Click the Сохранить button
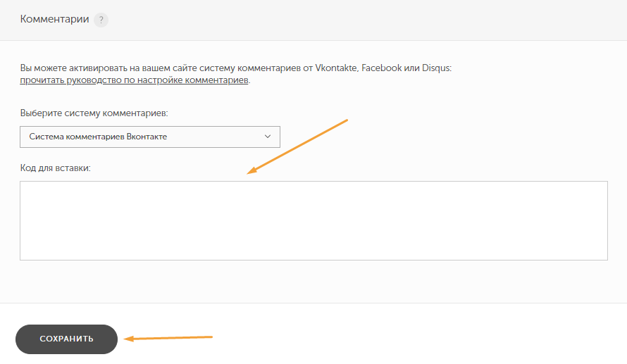This screenshot has height=364, width=627. coord(66,339)
